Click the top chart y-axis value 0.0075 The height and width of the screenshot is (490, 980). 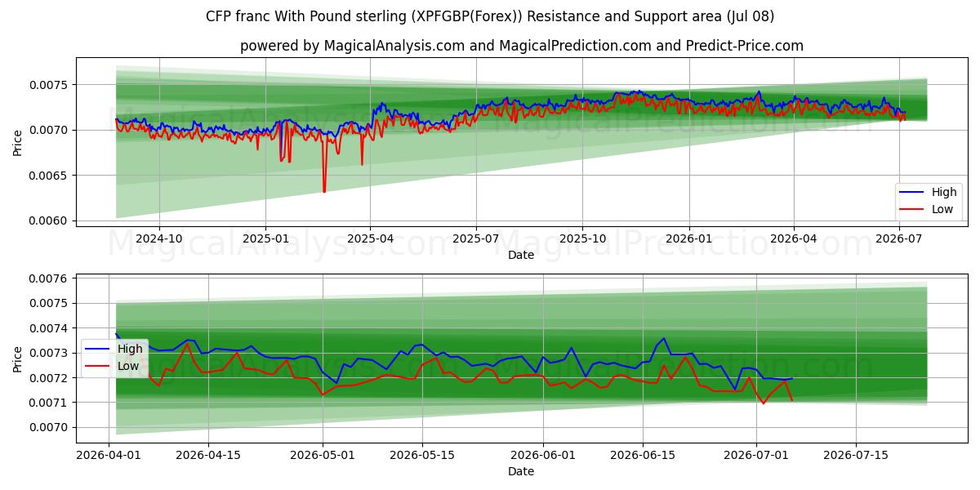[51, 85]
